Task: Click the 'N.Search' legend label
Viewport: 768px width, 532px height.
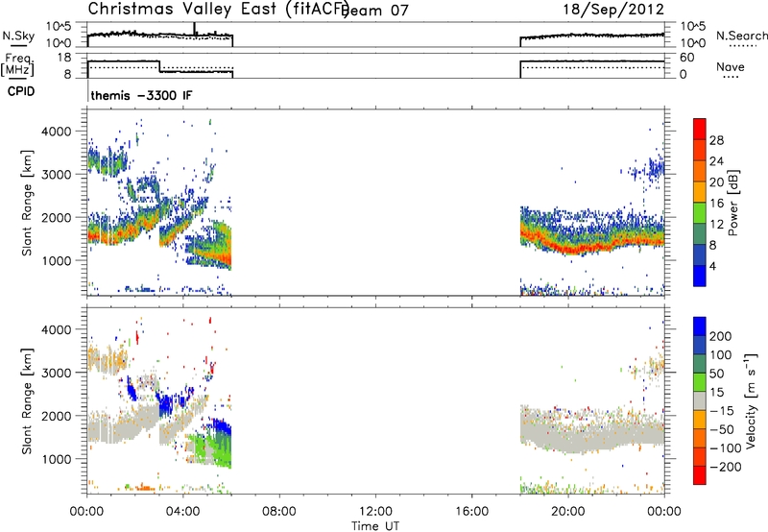Action: pos(741,36)
